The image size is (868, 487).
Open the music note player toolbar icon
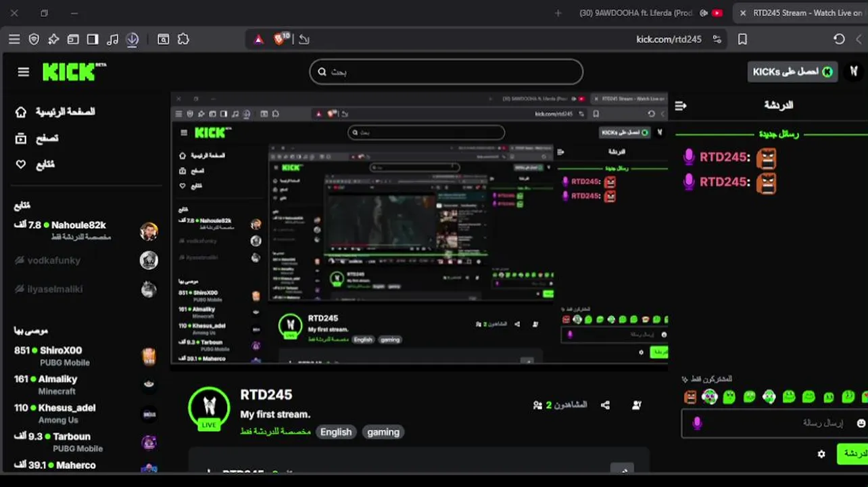click(x=112, y=39)
